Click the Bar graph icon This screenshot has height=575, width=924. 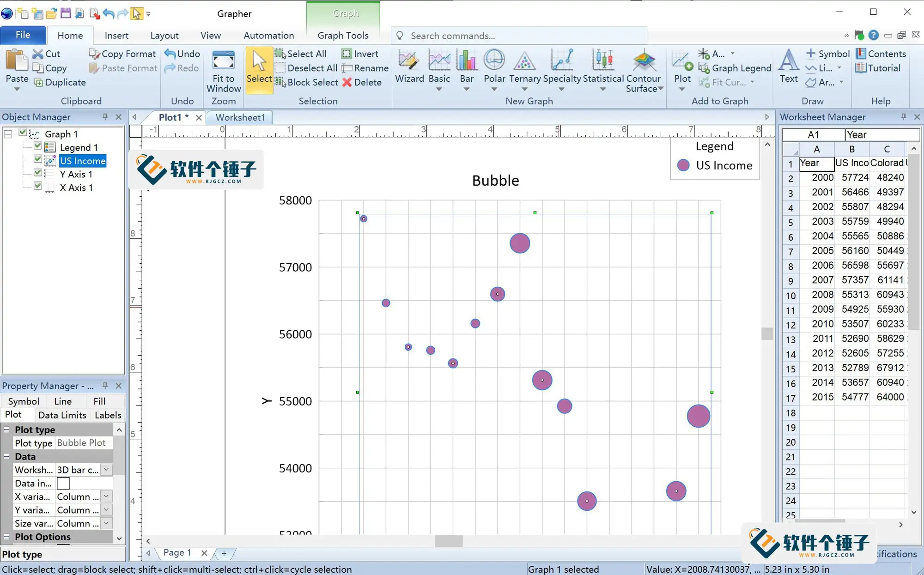tap(467, 61)
